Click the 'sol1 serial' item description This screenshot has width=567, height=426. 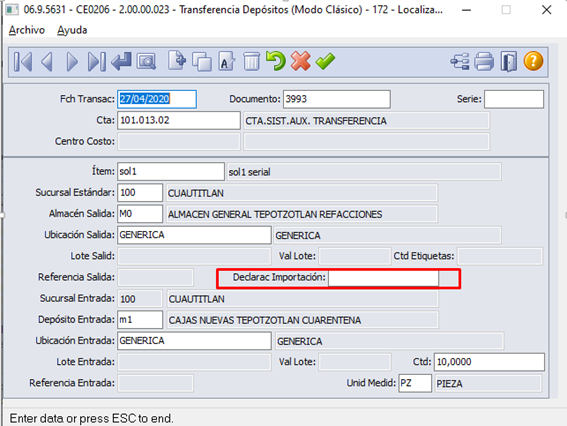[x=250, y=172]
